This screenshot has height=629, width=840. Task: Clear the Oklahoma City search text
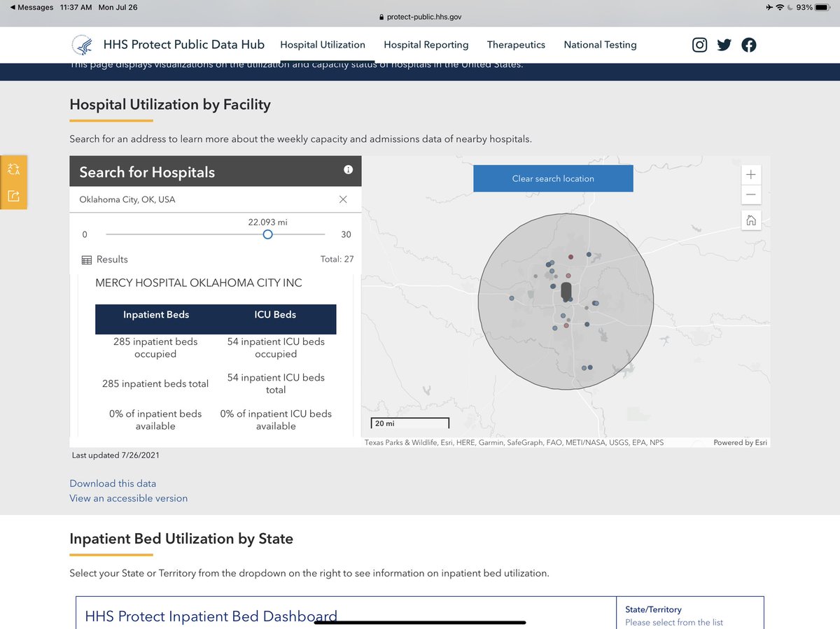343,199
